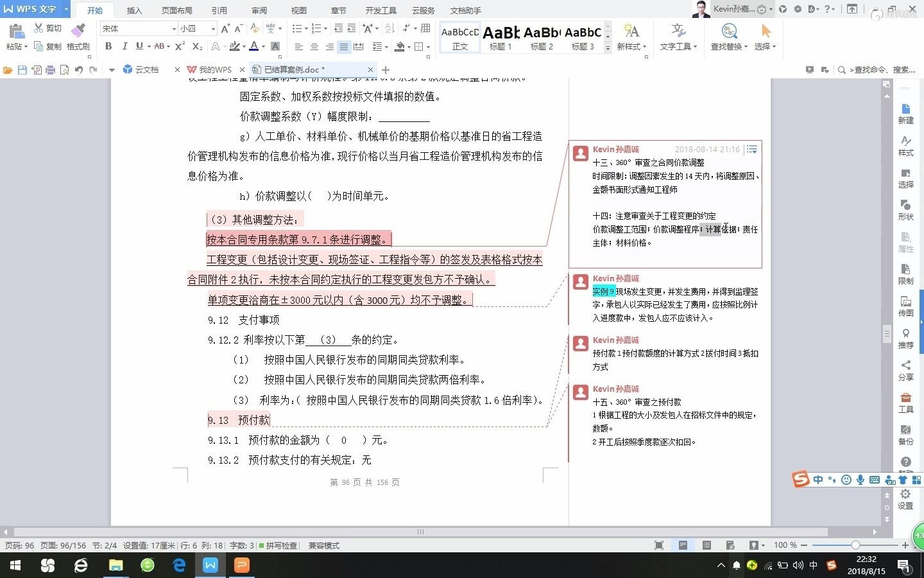This screenshot has height=578, width=924.
Task: Decrease font size with the A- icon
Action: [x=238, y=28]
